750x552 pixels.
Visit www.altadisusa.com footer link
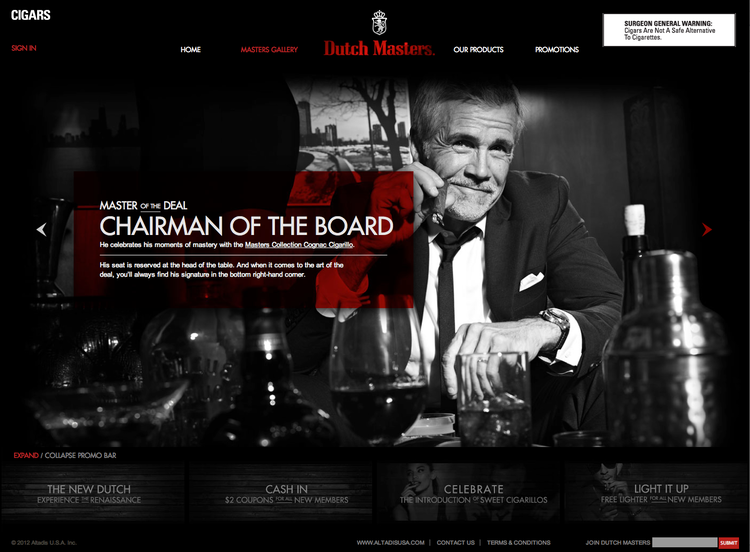click(390, 542)
